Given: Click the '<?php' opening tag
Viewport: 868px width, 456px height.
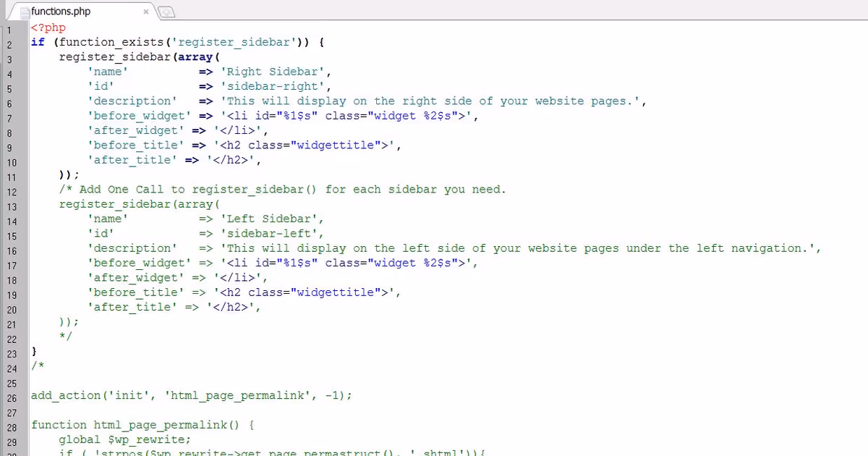Looking at the screenshot, I should 48,28.
